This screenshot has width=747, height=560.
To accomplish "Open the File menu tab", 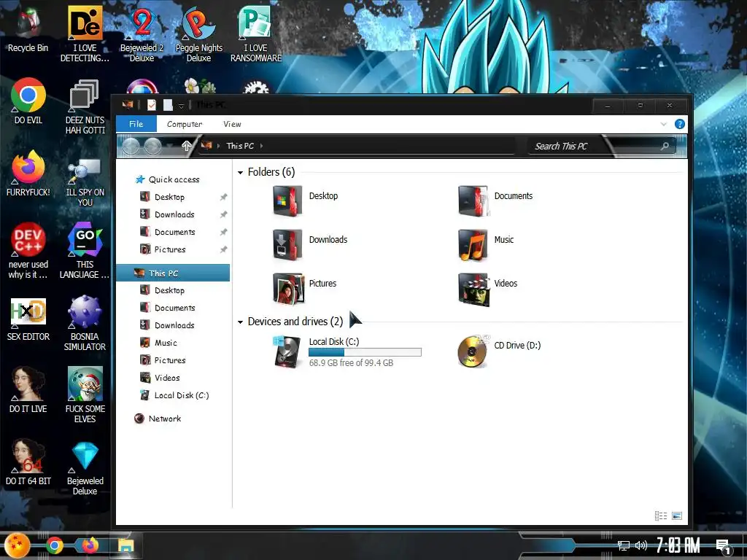I will [136, 124].
